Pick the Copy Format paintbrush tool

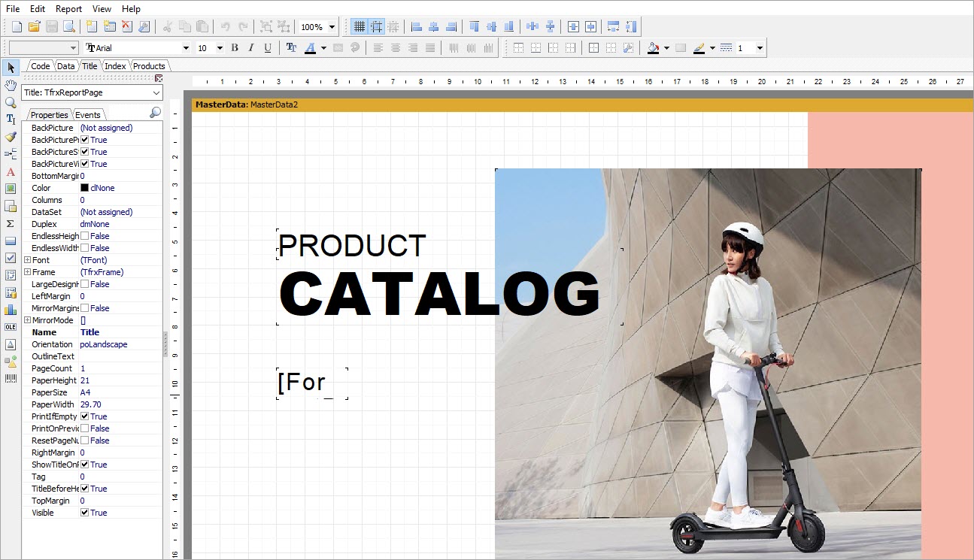tap(11, 137)
